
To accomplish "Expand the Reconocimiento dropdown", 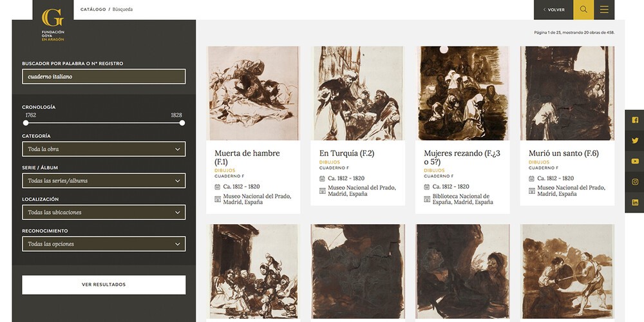I will pos(104,244).
